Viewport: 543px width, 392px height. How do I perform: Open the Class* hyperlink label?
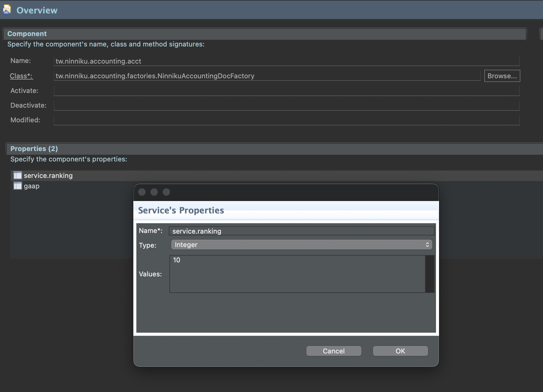pyautogui.click(x=21, y=76)
